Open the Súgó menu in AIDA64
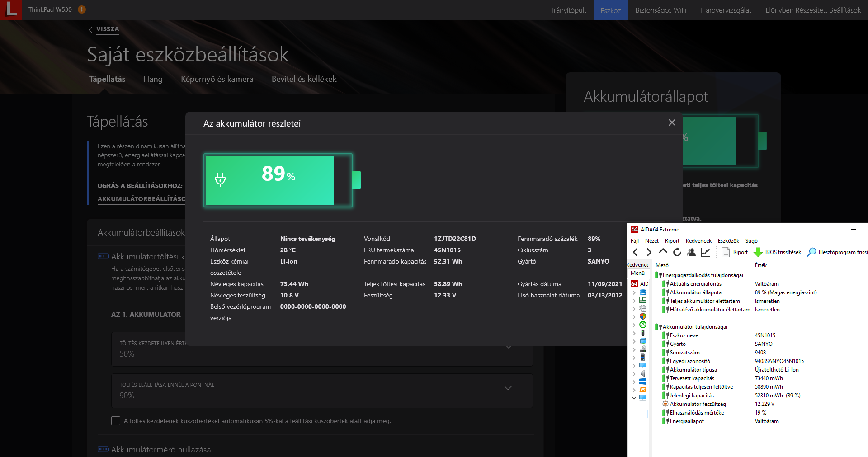The image size is (868, 457). (751, 241)
